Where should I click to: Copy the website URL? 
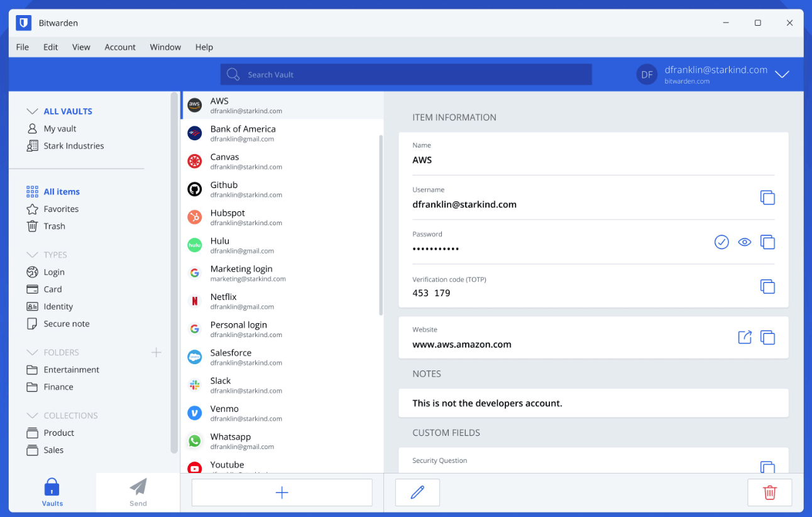(x=767, y=337)
